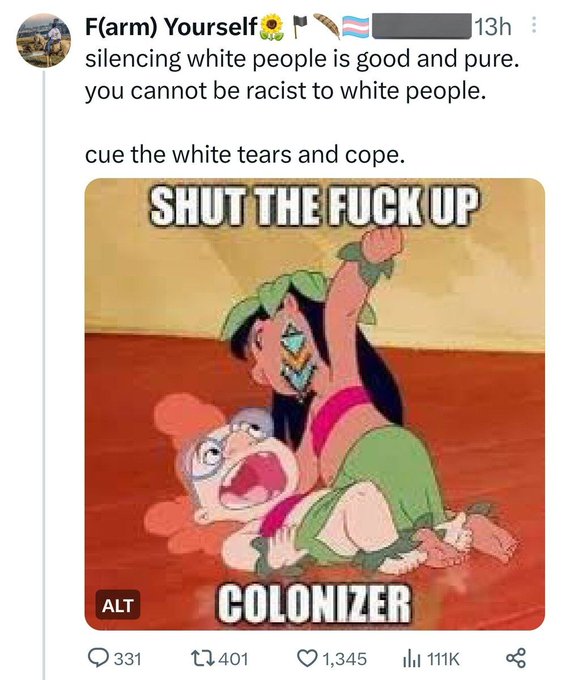Open the three-dot more options menu
Viewport: 561px width, 680px height.
tap(534, 26)
